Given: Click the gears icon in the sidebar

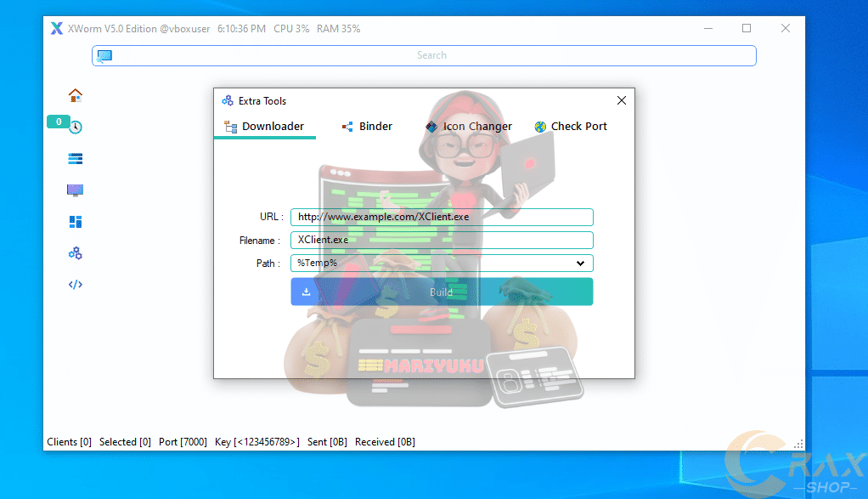Looking at the screenshot, I should click(x=76, y=253).
